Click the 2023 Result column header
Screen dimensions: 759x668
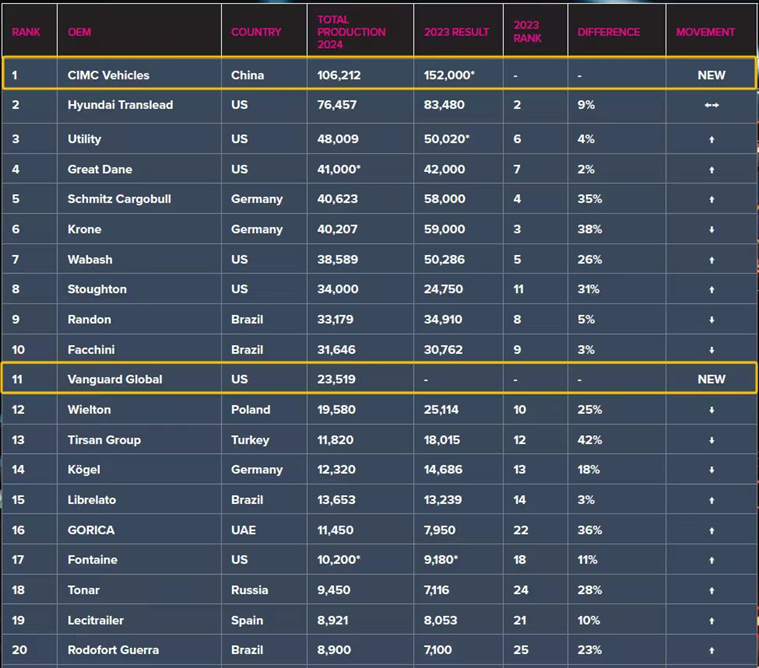tap(456, 32)
